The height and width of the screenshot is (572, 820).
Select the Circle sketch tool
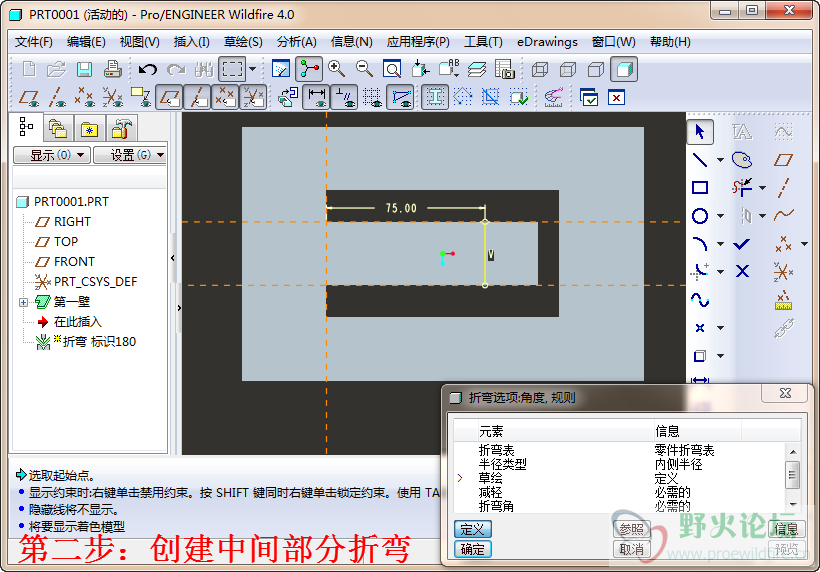pos(700,215)
